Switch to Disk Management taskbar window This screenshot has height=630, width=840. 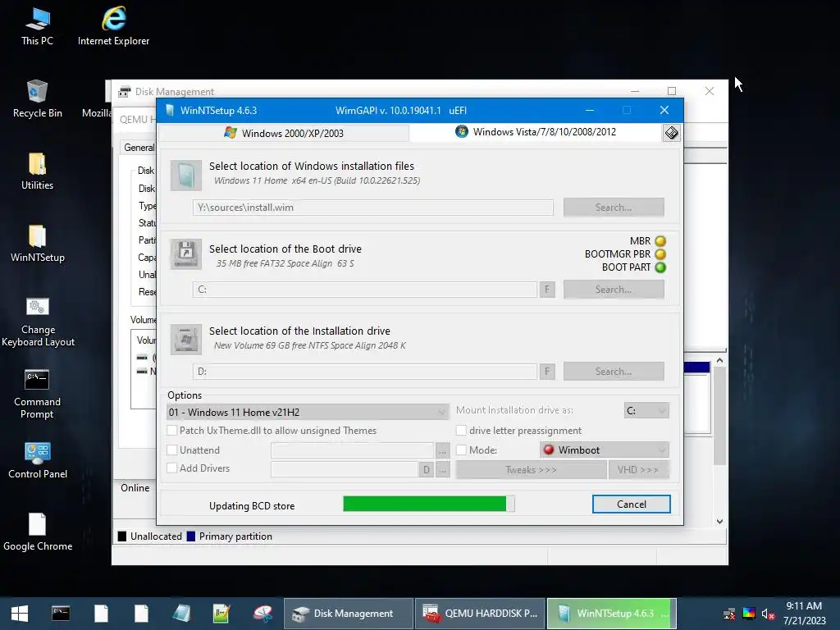pos(349,614)
